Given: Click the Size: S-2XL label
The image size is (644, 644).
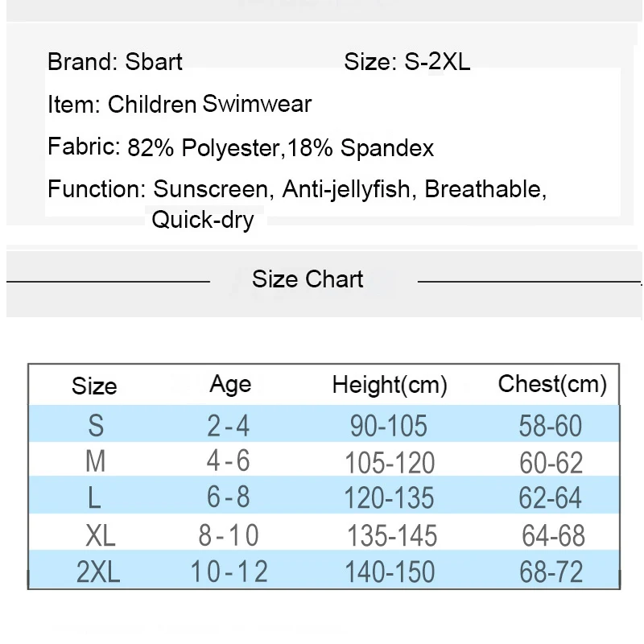Looking at the screenshot, I should [407, 62].
